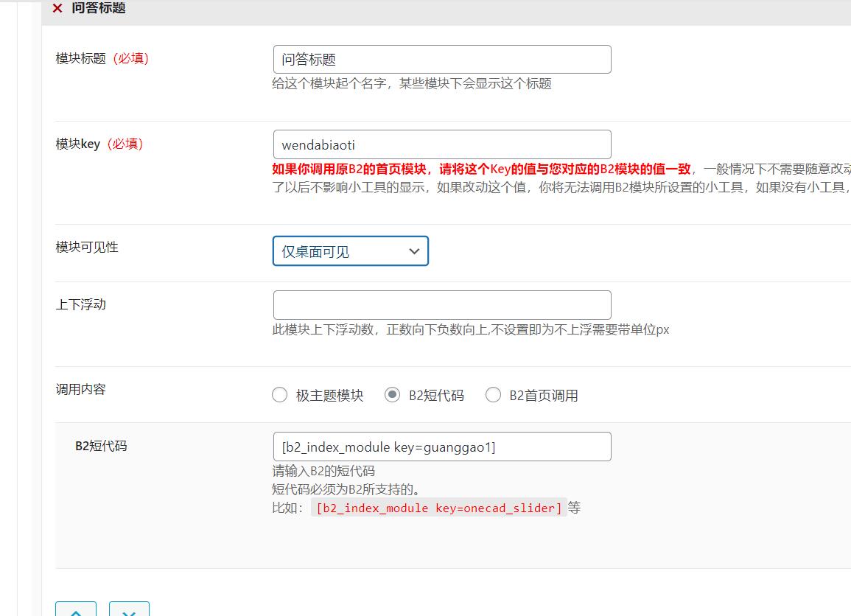Select the B2短代码 radio option
This screenshot has width=851, height=616.
pyautogui.click(x=393, y=395)
